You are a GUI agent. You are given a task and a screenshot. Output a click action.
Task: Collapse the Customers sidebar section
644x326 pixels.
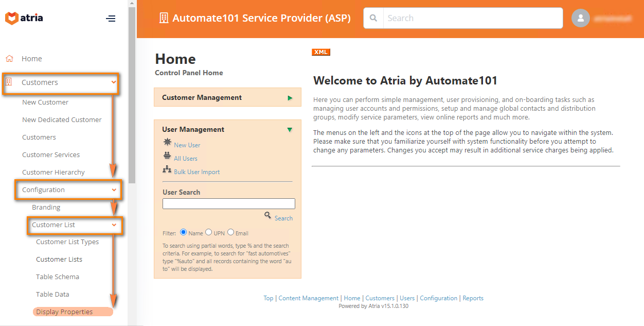point(114,82)
